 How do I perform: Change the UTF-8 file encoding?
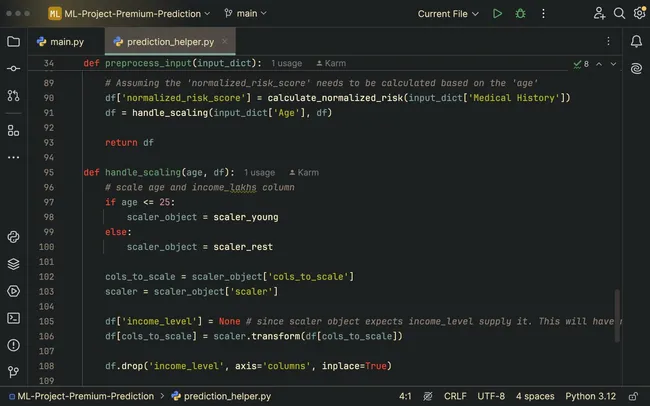(491, 396)
